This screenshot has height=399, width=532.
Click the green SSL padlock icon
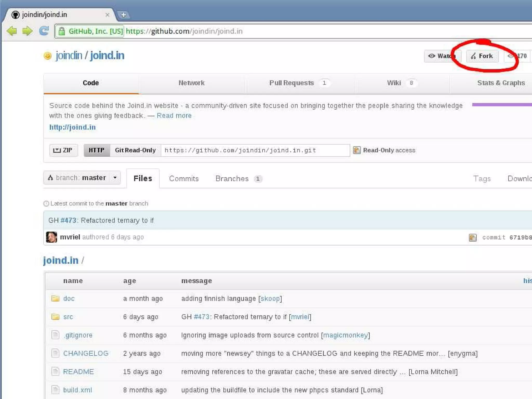click(62, 31)
